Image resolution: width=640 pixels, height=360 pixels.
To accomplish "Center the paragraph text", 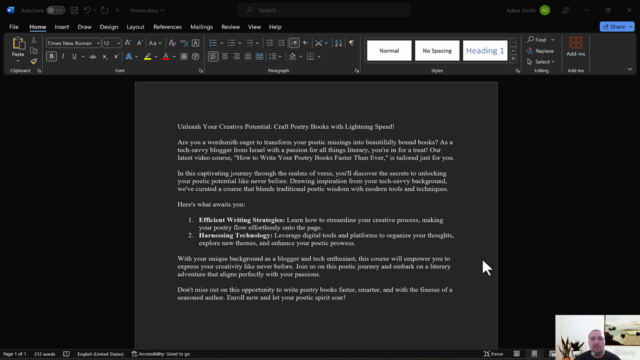I will point(225,56).
